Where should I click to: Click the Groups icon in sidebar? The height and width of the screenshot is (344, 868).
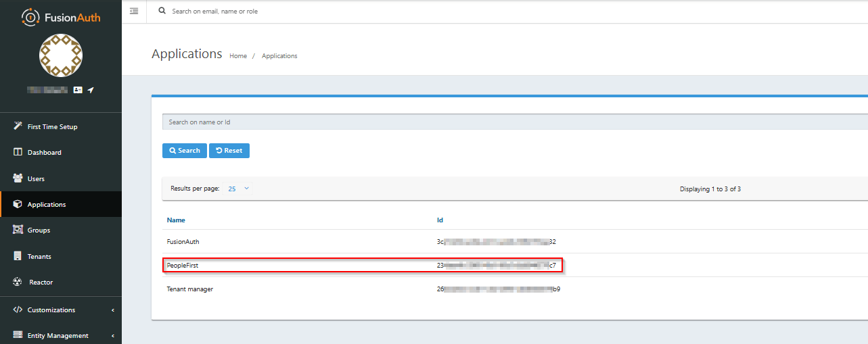click(x=18, y=230)
